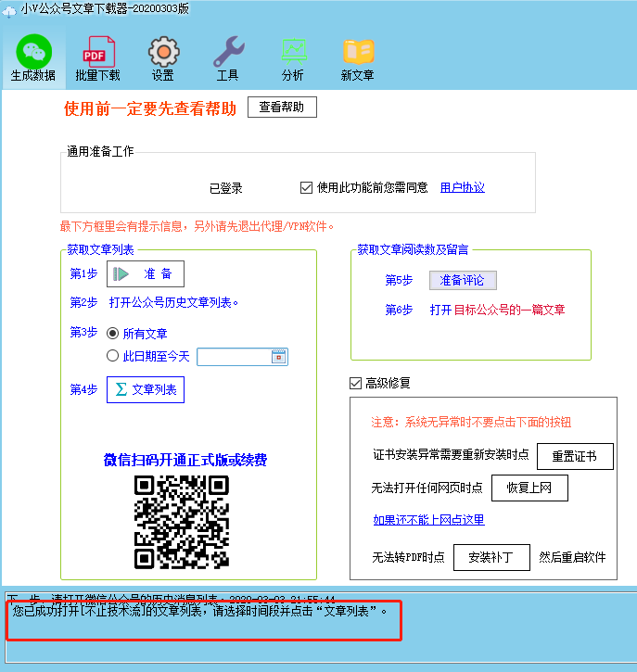This screenshot has height=672, width=637.
Task: Click the 恢复上网 button
Action: [529, 488]
